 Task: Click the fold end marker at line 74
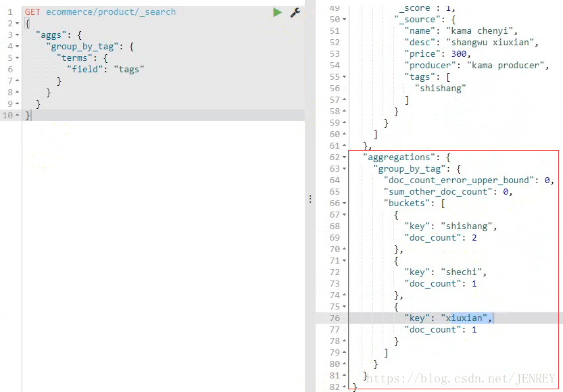tap(344, 295)
